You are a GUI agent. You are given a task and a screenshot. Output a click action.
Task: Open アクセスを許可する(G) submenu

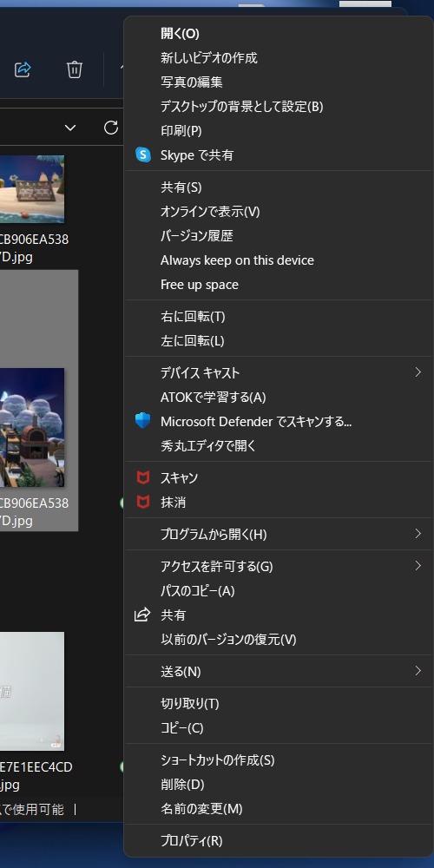279,566
